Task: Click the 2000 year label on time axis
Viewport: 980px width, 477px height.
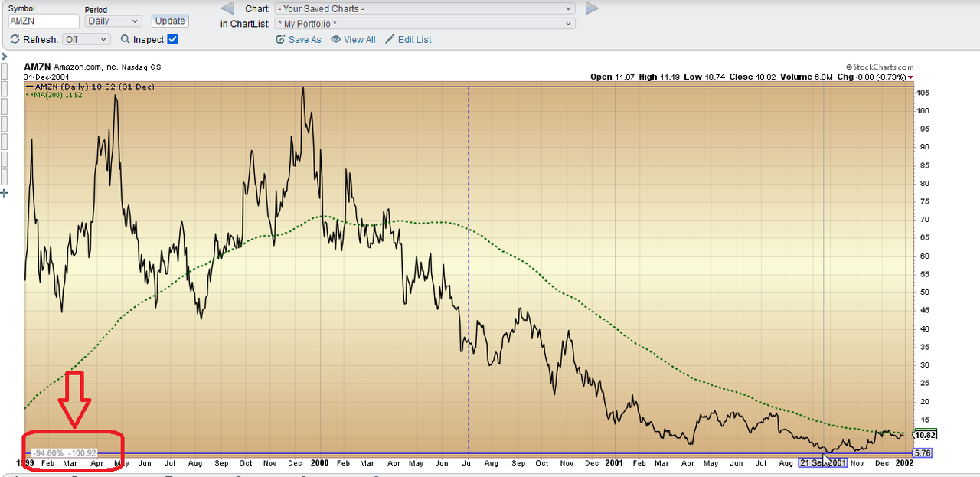Action: tap(320, 463)
